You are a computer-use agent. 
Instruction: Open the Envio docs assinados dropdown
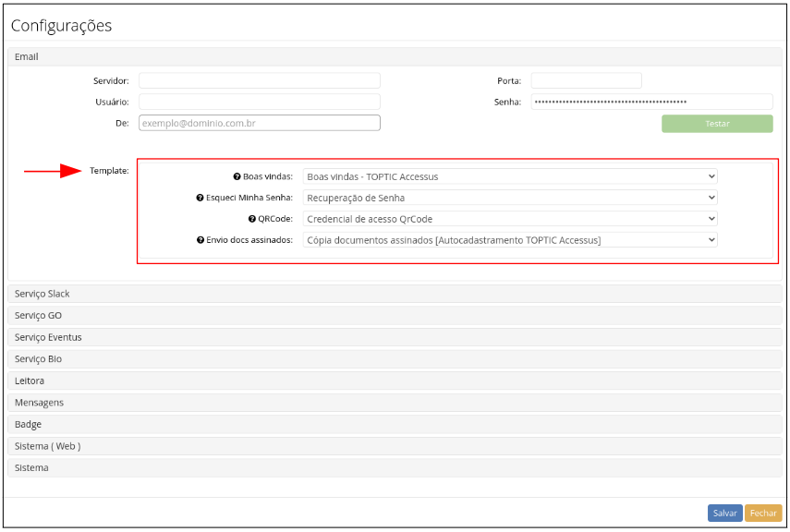click(x=510, y=240)
